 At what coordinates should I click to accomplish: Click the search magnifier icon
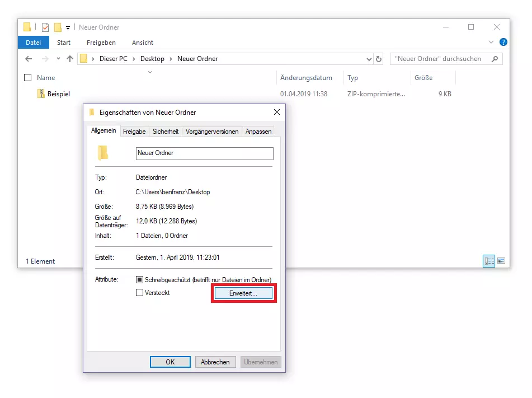(495, 59)
